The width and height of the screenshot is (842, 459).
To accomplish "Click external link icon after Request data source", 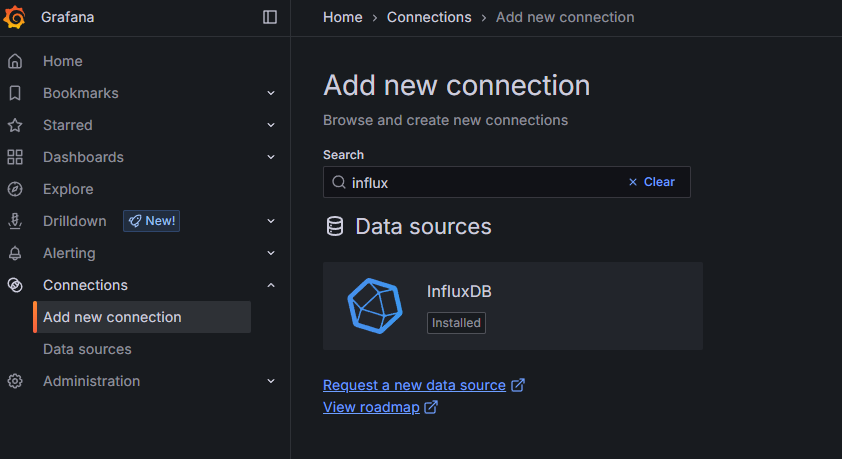I will (x=518, y=385).
